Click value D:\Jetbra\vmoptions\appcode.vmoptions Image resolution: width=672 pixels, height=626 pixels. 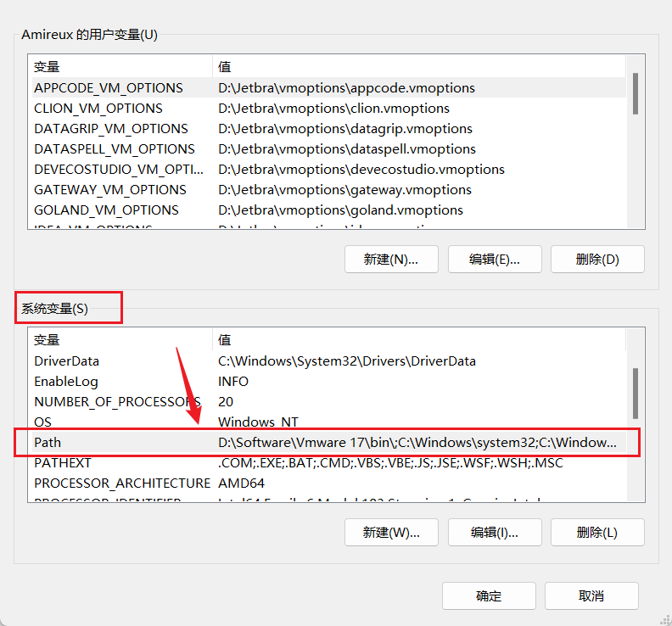point(347,88)
